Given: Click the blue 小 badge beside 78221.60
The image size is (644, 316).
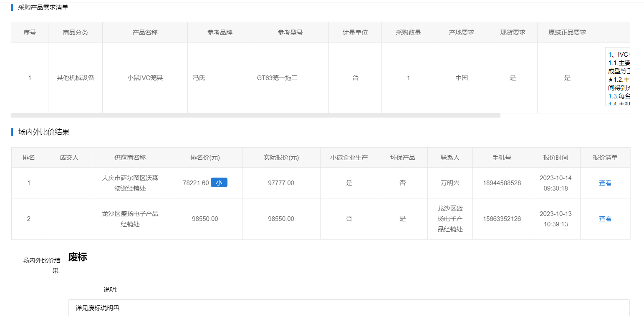Looking at the screenshot, I should [219, 183].
